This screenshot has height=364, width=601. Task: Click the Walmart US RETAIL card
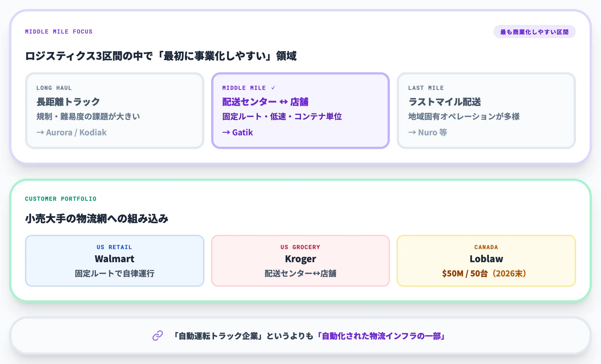pyautogui.click(x=115, y=261)
